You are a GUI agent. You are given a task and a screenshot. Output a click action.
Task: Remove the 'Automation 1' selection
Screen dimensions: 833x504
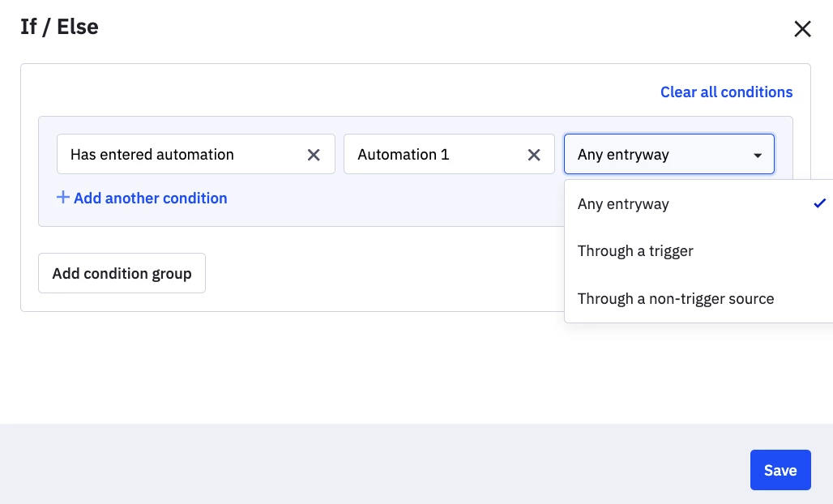(534, 155)
